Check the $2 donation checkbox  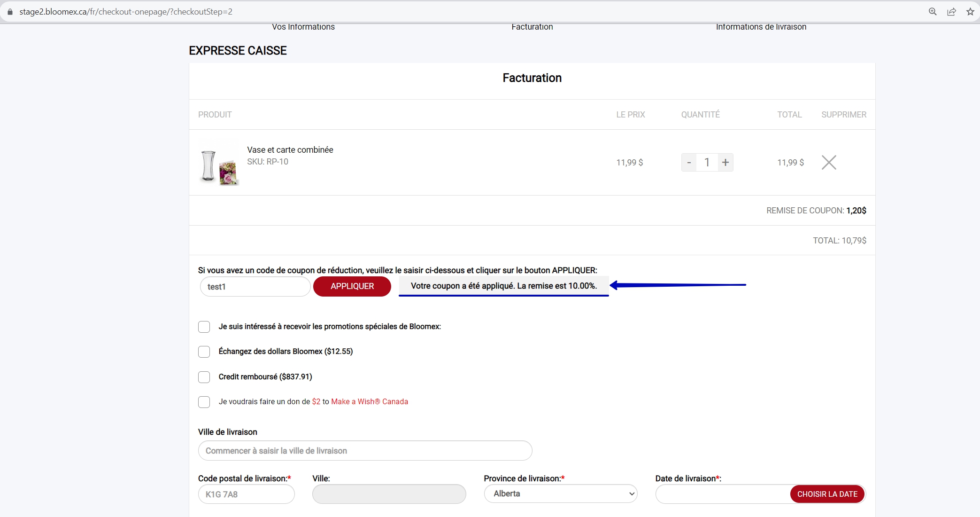[204, 402]
